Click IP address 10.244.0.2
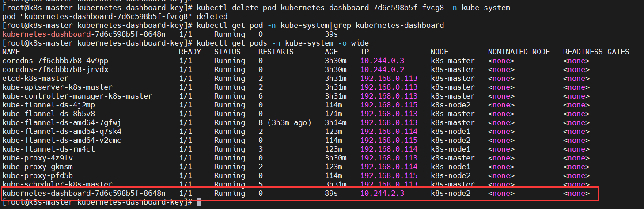This screenshot has height=209, width=644. click(x=382, y=69)
